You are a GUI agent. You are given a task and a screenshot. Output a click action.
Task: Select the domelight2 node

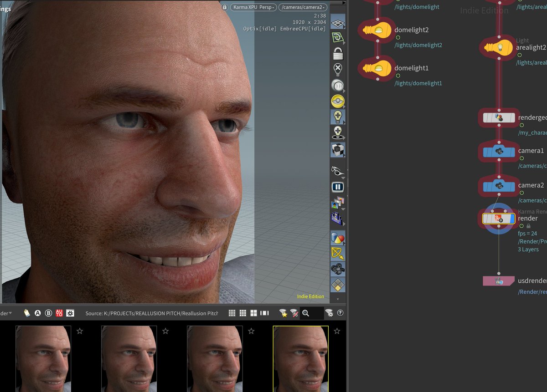pyautogui.click(x=377, y=31)
